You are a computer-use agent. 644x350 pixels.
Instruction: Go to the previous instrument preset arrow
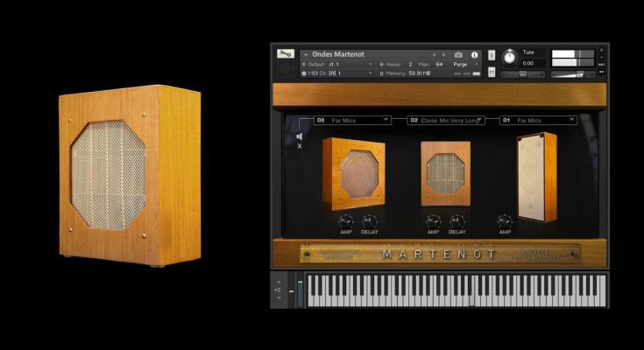point(433,54)
